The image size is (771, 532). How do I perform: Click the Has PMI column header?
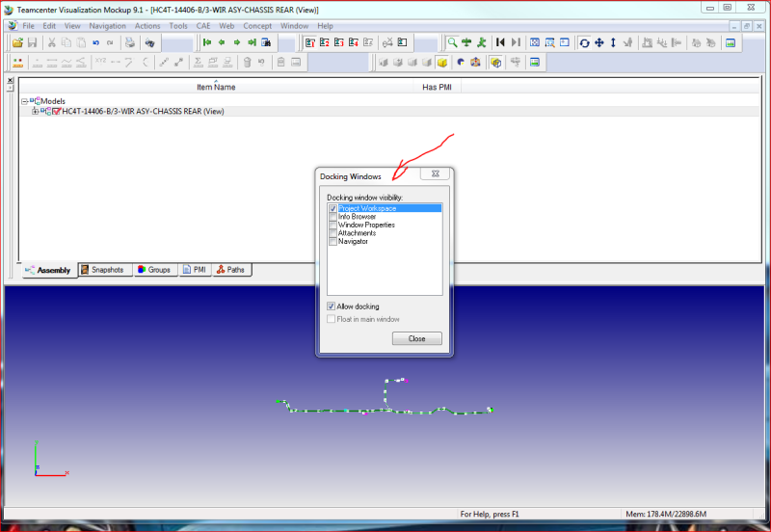(x=437, y=87)
